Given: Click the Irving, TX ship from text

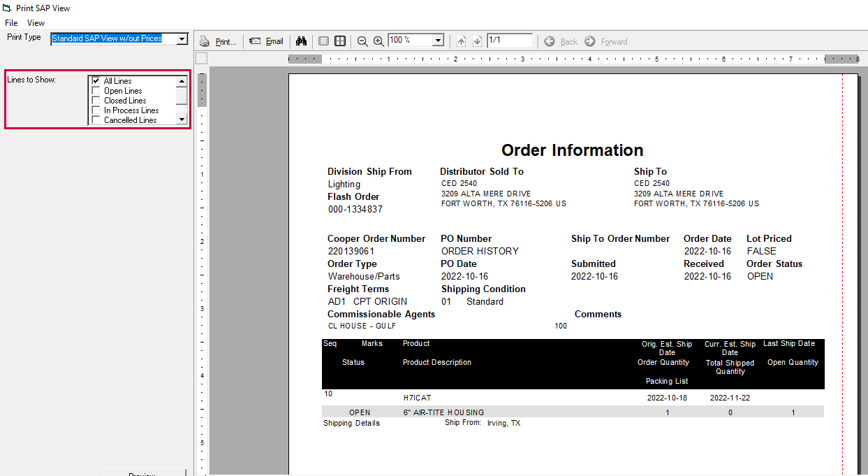Looking at the screenshot, I should (x=503, y=423).
